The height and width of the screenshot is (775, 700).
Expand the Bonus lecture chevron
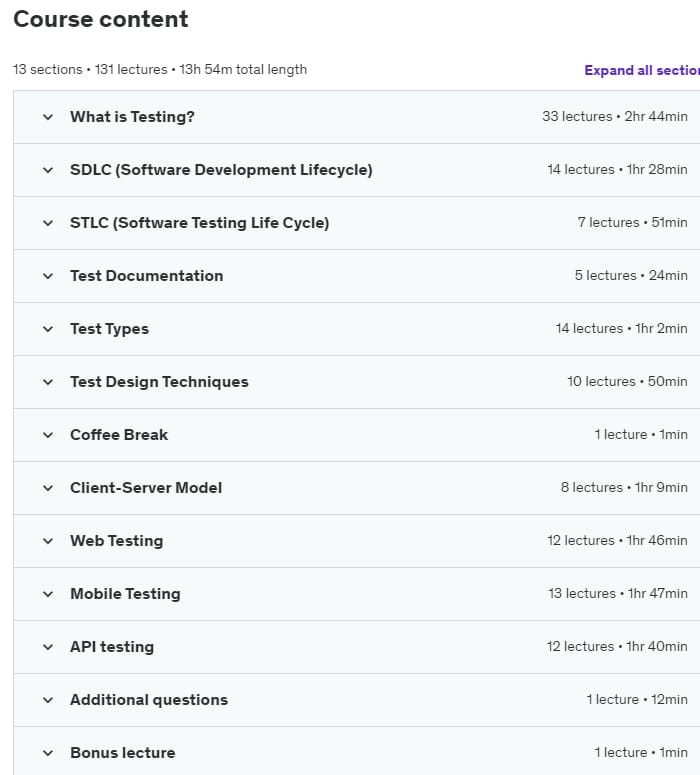[48, 753]
